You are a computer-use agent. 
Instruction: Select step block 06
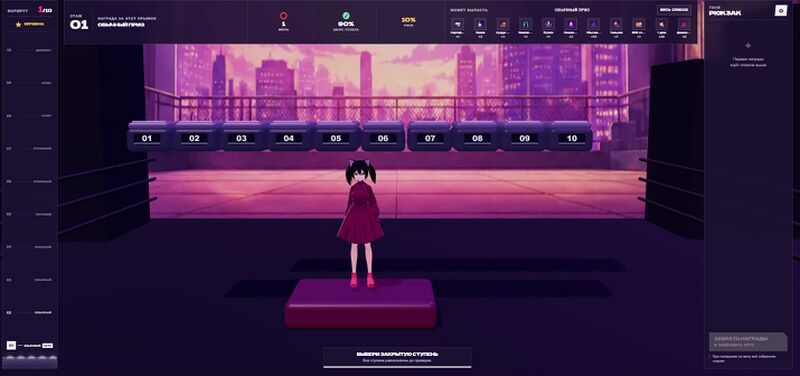(383, 136)
